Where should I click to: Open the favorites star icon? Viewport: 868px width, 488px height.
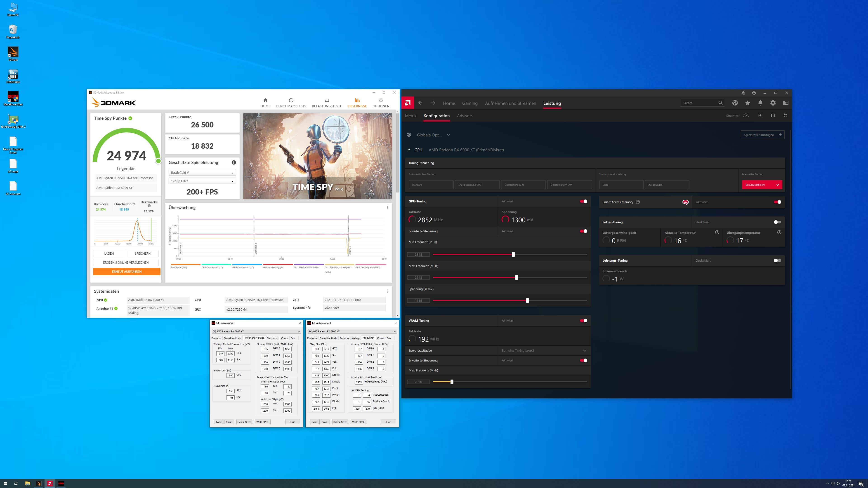(748, 103)
